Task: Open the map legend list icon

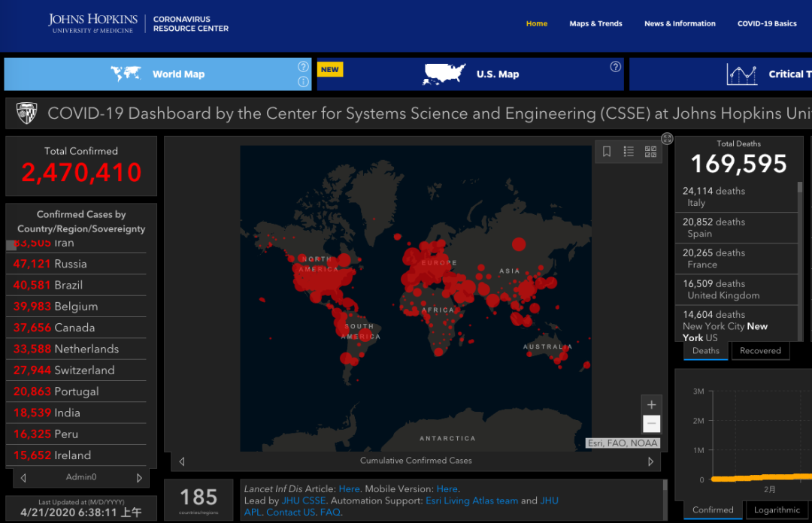Action: tap(629, 151)
